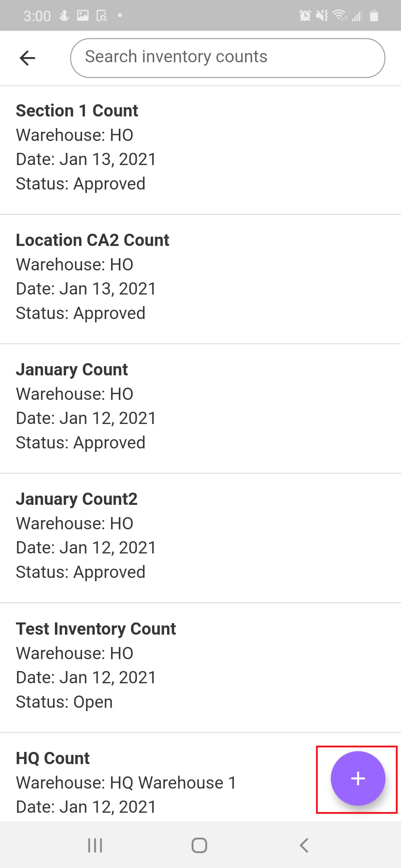The height and width of the screenshot is (868, 401).
Task: Tap the muted sound status icon
Action: pos(322,16)
